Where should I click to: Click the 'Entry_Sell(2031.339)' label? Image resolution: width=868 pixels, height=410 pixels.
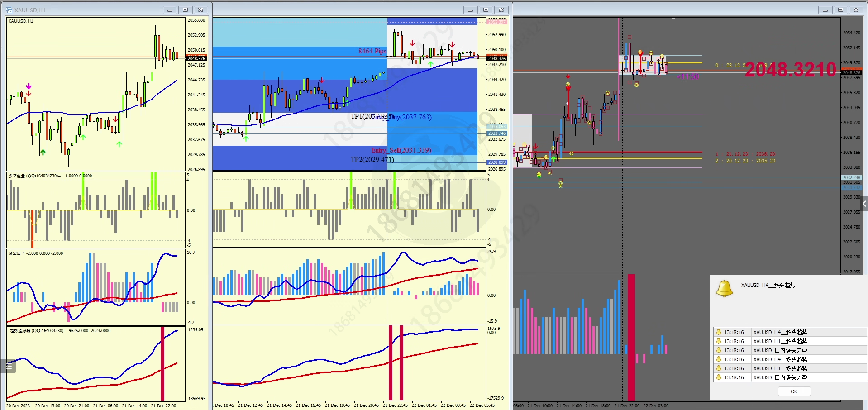pyautogui.click(x=401, y=150)
